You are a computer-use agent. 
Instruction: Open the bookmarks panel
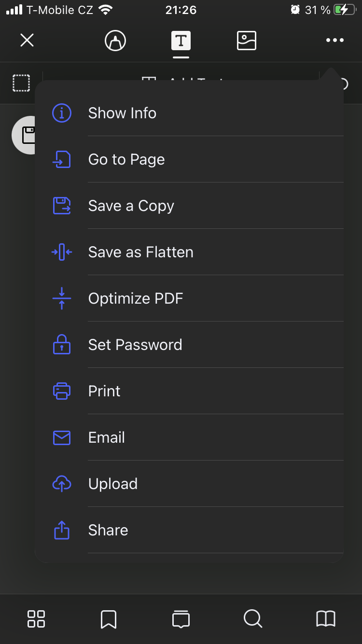(109, 618)
